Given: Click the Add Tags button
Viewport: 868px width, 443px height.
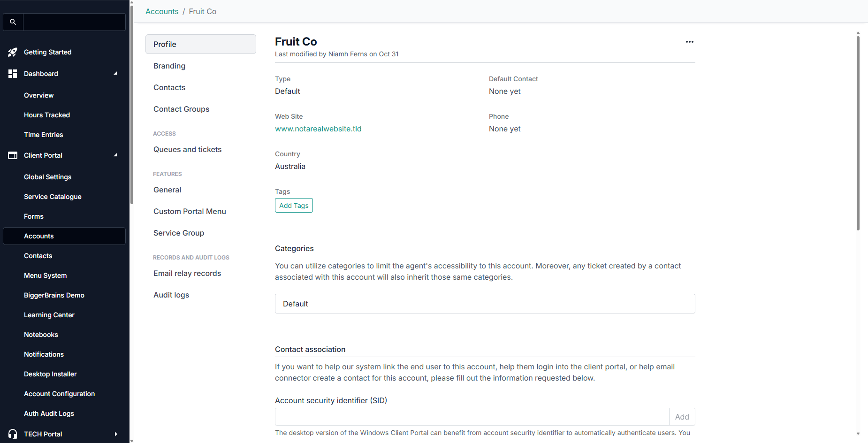Looking at the screenshot, I should click(294, 206).
